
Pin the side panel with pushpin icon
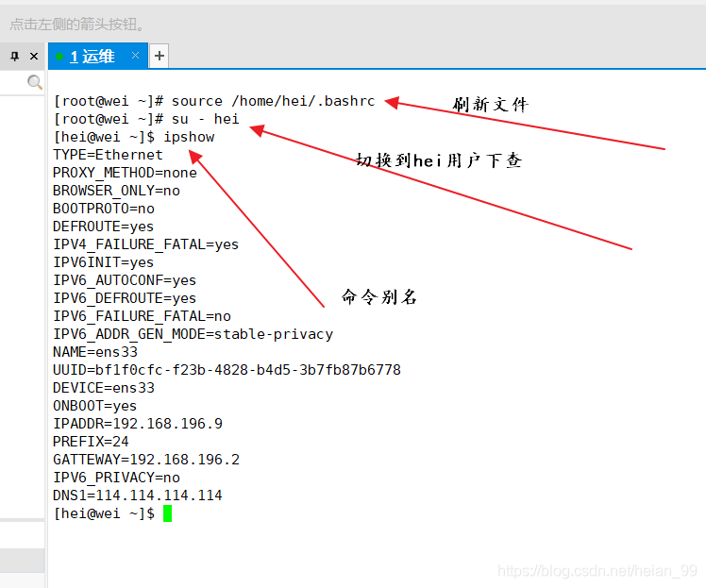(x=15, y=57)
